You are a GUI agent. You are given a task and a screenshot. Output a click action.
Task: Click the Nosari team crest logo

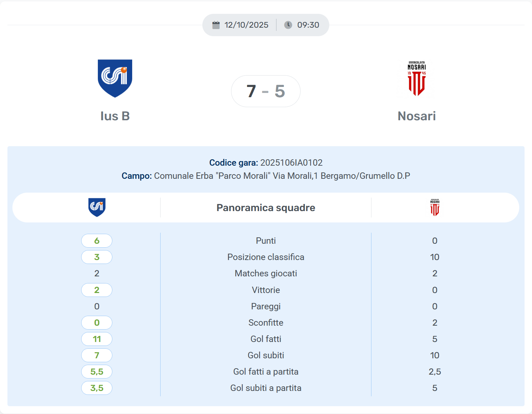pyautogui.click(x=416, y=78)
